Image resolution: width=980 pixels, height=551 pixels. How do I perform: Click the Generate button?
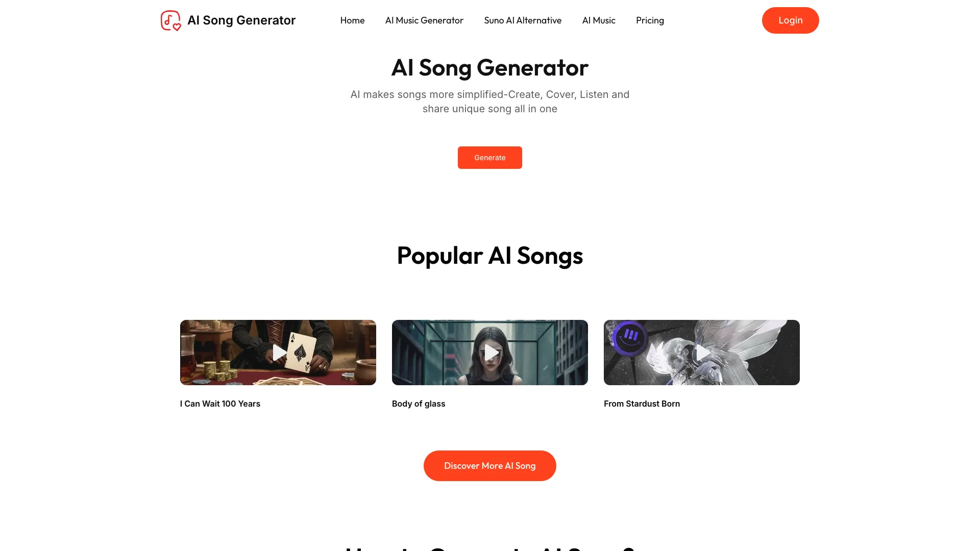490,158
